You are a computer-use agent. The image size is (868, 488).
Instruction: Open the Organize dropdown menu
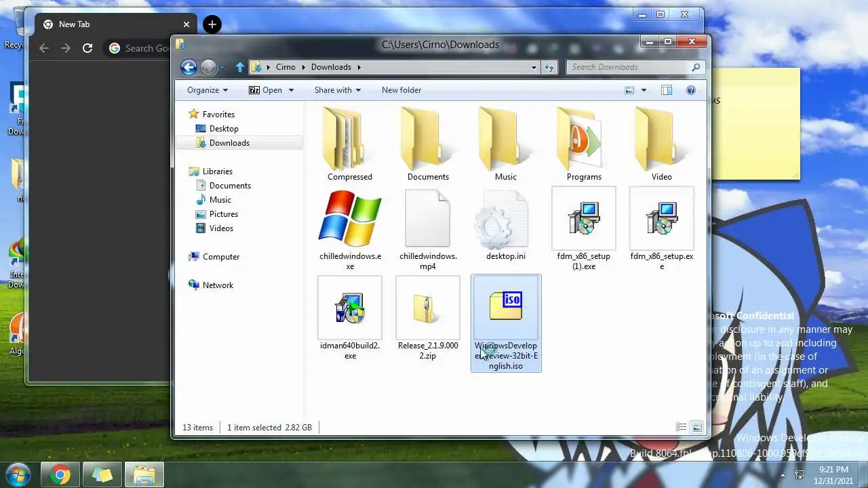pyautogui.click(x=208, y=90)
